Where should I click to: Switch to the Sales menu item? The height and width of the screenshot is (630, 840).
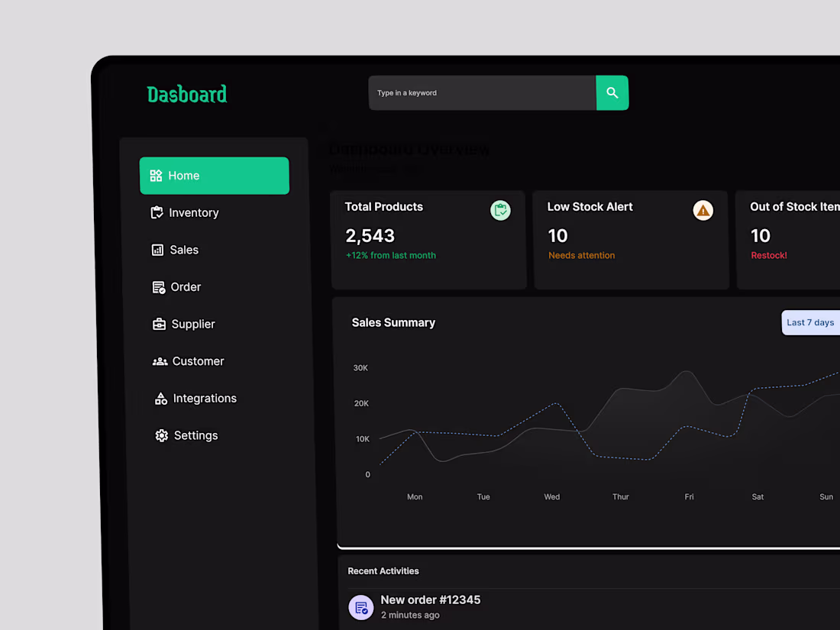[183, 250]
